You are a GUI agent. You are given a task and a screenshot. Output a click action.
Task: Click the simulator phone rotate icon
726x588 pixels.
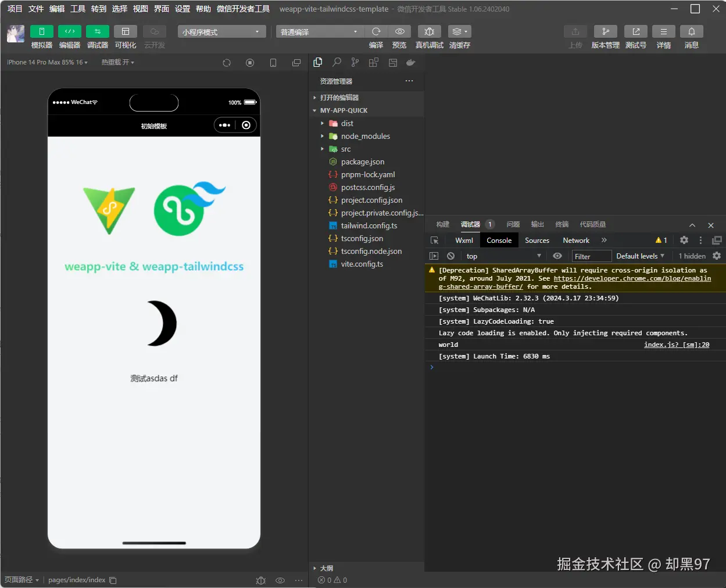point(273,63)
